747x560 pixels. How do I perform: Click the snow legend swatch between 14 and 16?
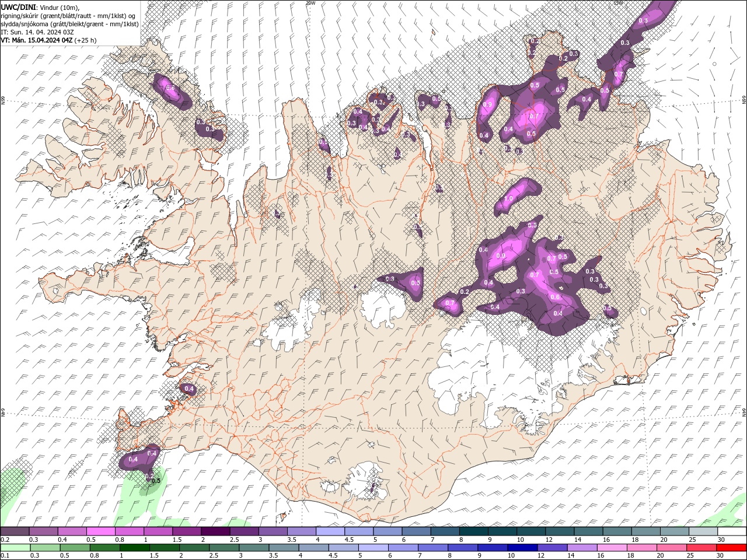click(588, 531)
